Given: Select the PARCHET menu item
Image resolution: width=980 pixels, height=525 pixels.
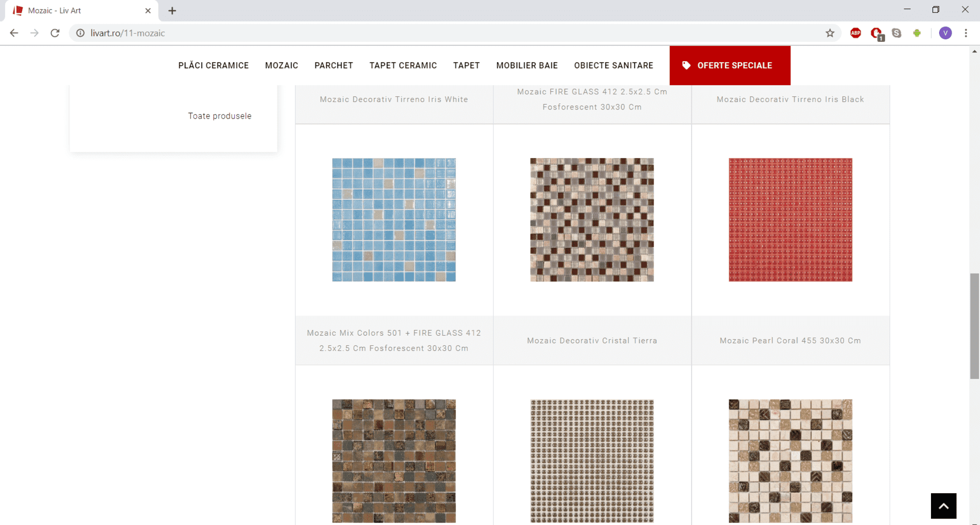Looking at the screenshot, I should pos(333,66).
